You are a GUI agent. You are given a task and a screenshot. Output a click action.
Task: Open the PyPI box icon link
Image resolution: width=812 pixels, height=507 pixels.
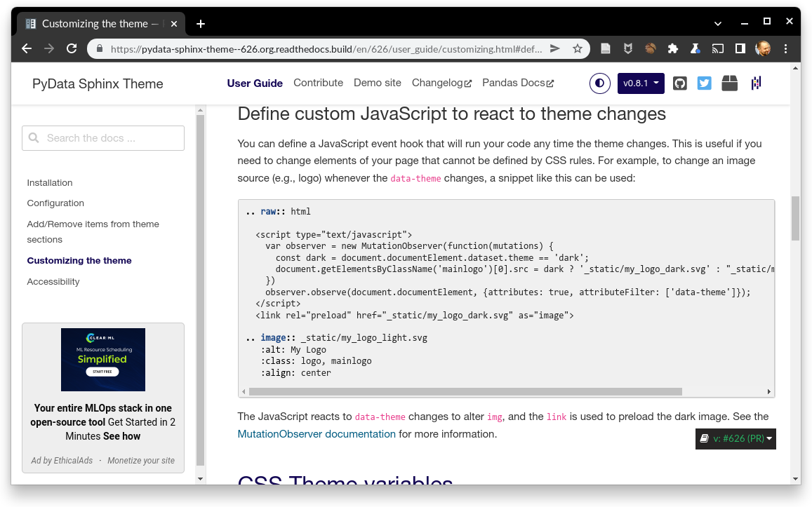click(729, 83)
